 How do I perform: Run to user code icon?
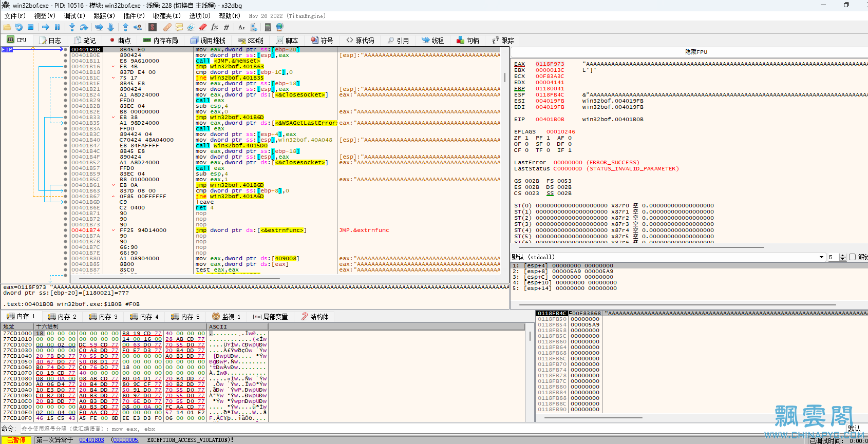138,27
